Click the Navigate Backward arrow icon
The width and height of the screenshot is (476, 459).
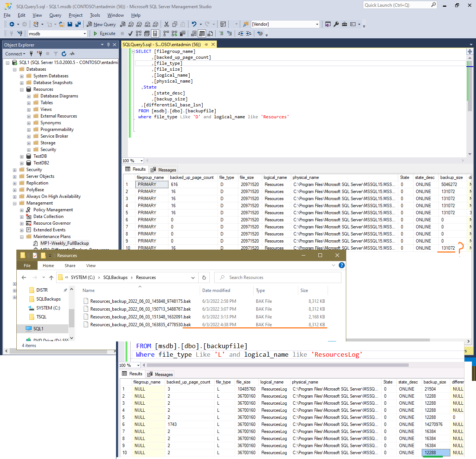12,24
